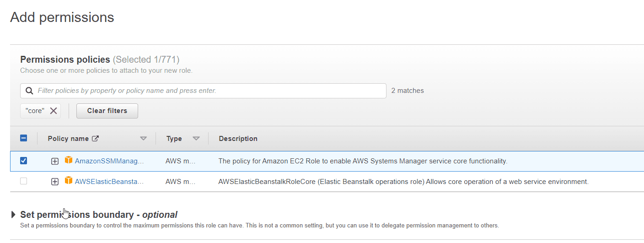
Task: Uncheck the AmazonSSMManag... policy checkbox
Action: pos(24,161)
